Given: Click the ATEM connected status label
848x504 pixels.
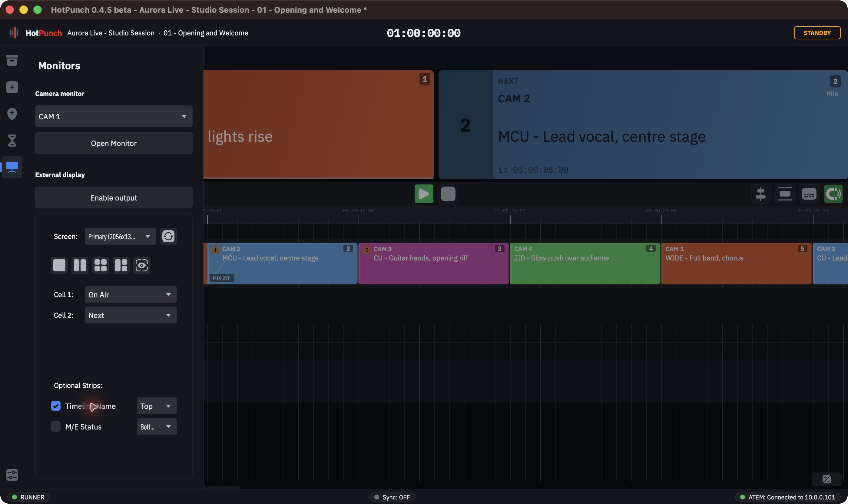Looking at the screenshot, I should (792, 497).
